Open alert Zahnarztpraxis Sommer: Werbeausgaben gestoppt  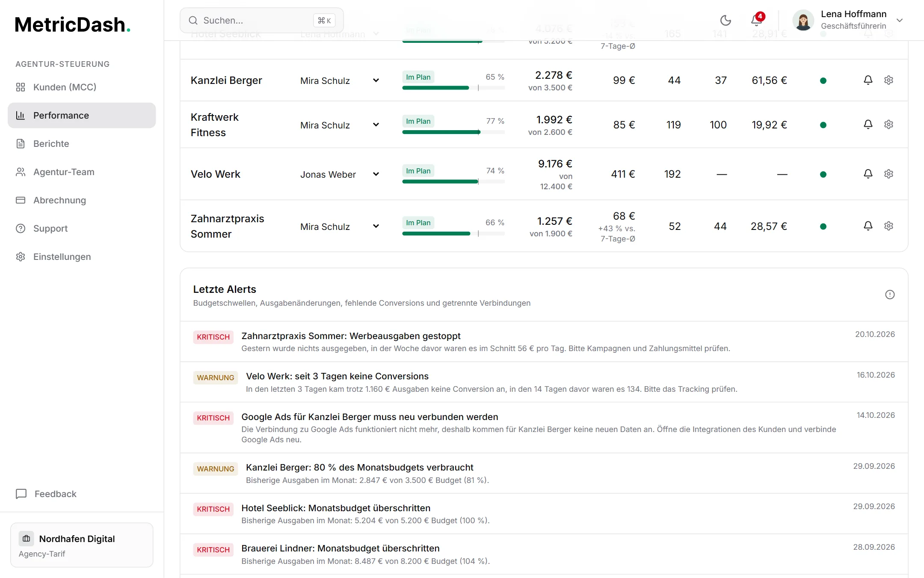pyautogui.click(x=544, y=342)
